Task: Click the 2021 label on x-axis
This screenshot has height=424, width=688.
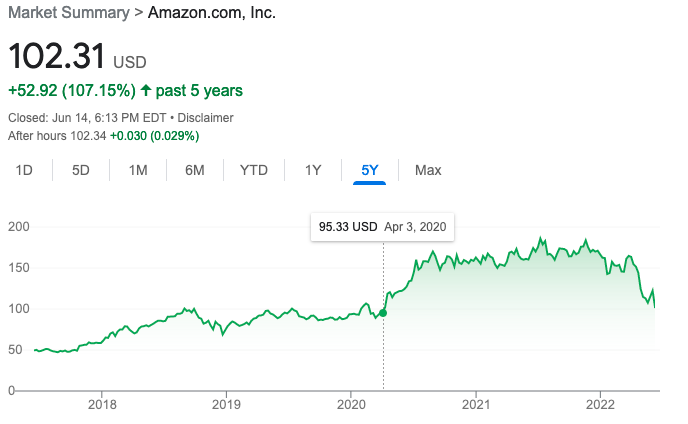Action: [476, 404]
